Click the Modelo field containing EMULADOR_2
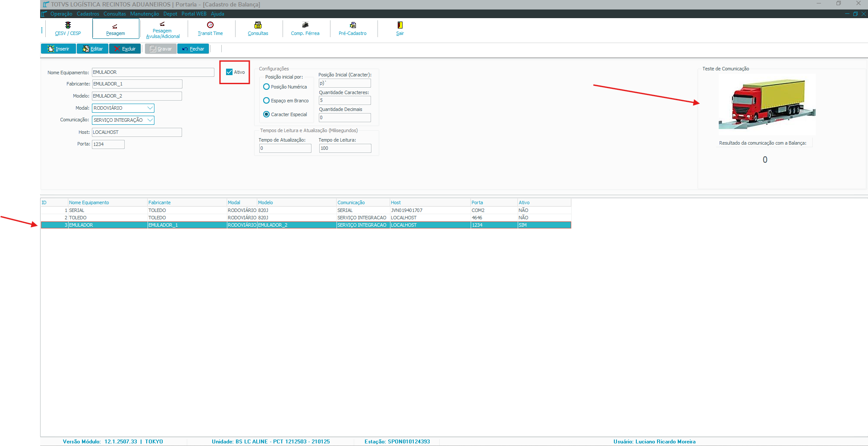Screen dimensions: 868x446 137,96
